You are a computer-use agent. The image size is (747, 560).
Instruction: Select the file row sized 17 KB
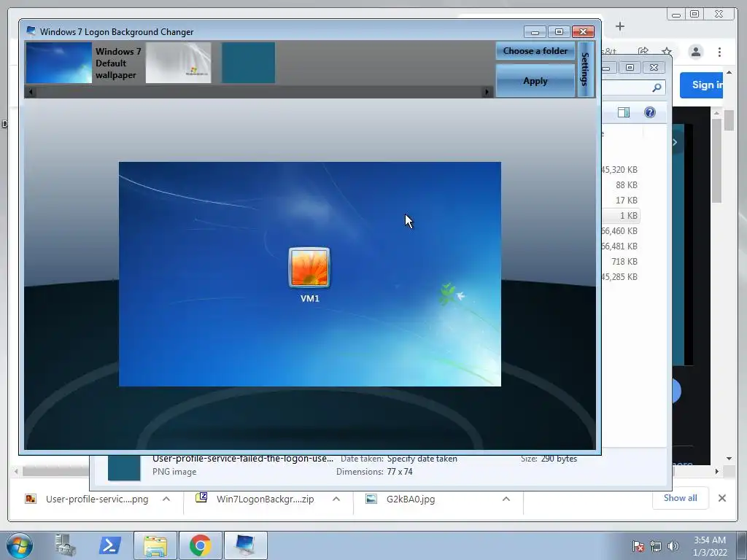[x=620, y=201]
